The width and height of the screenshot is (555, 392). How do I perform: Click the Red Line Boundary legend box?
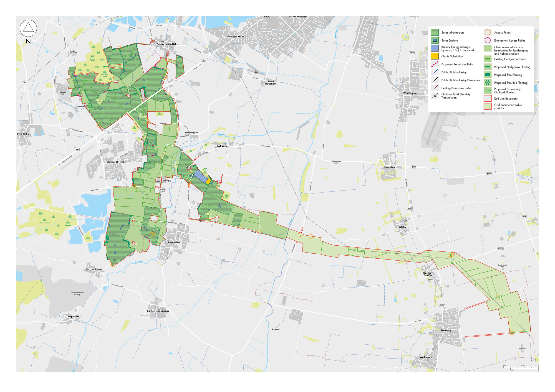pyautogui.click(x=488, y=98)
